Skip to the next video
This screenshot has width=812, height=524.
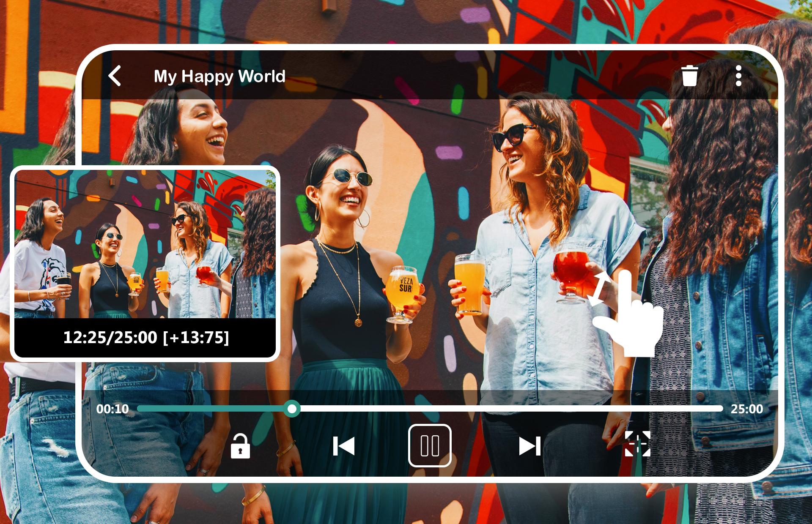pyautogui.click(x=530, y=446)
